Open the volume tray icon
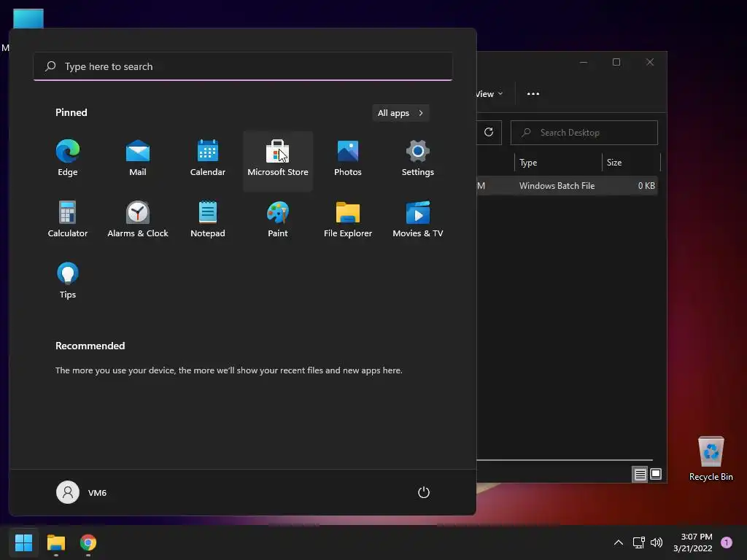Screen dimensions: 747x560 pyautogui.click(x=657, y=542)
